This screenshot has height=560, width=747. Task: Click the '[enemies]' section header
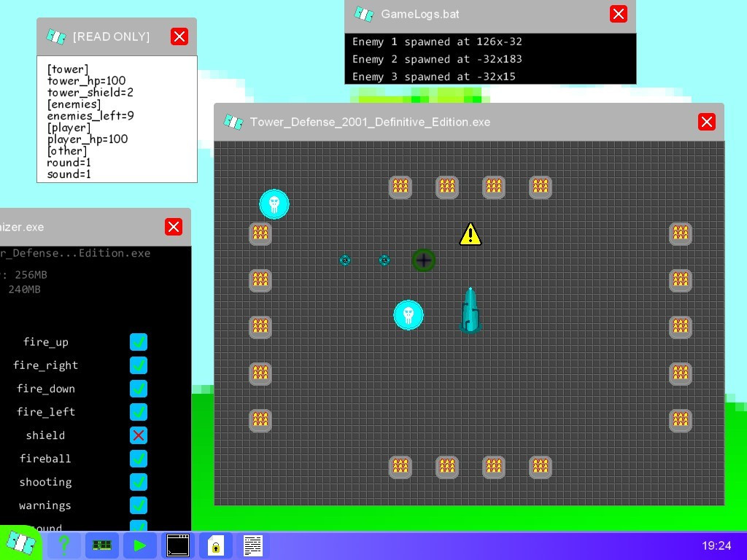[74, 104]
